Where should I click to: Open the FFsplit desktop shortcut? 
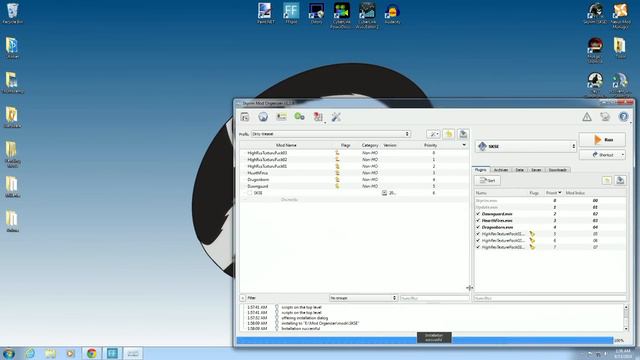pos(291,13)
